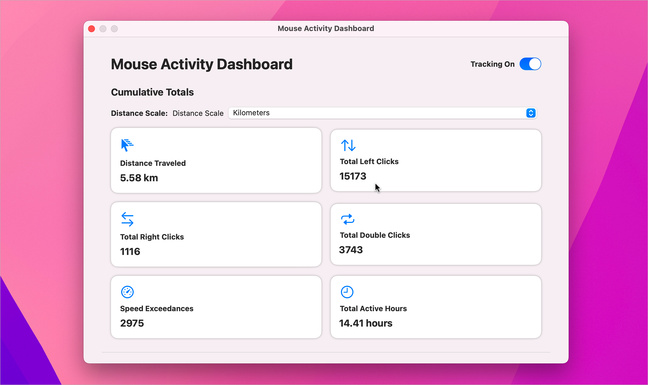Click the window title bar text
Viewport: 648px width, 385px height.
326,29
